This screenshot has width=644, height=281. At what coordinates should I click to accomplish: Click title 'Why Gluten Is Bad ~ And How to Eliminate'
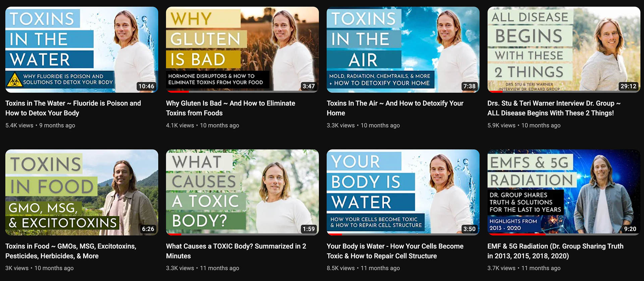pos(230,108)
